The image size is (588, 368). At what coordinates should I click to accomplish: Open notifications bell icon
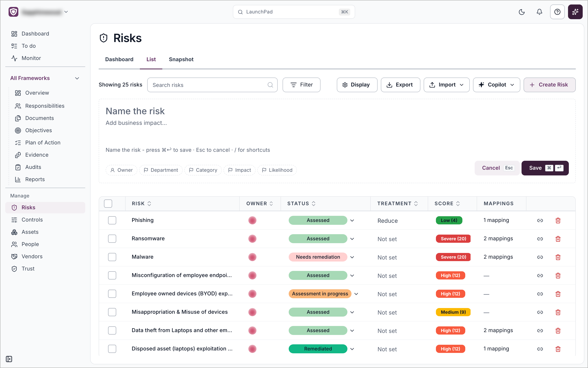pos(539,12)
